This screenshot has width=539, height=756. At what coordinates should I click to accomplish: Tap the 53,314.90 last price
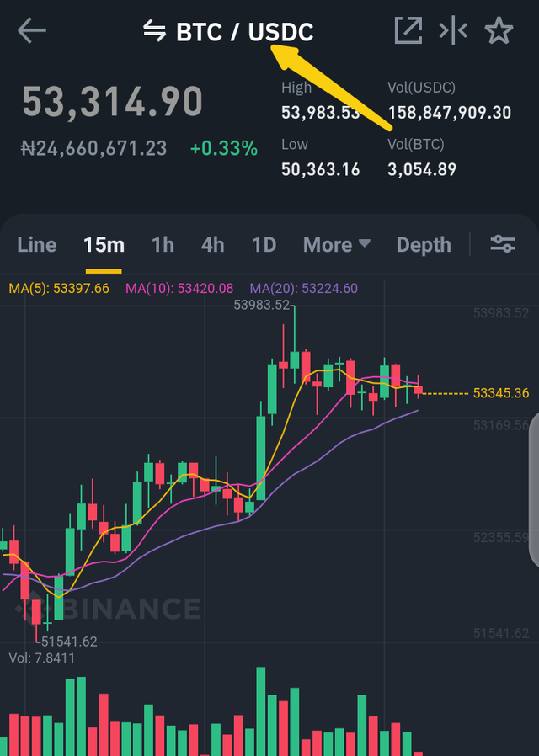pos(112,102)
